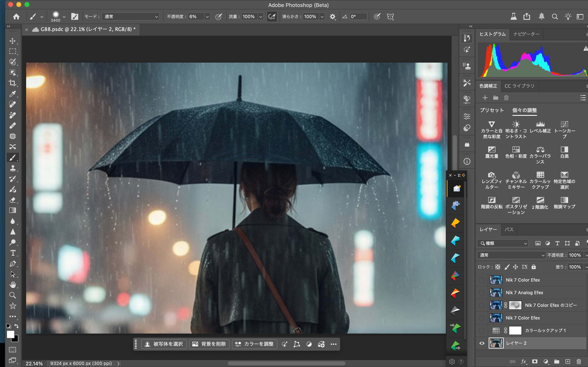Select the Pen tool

(13, 264)
